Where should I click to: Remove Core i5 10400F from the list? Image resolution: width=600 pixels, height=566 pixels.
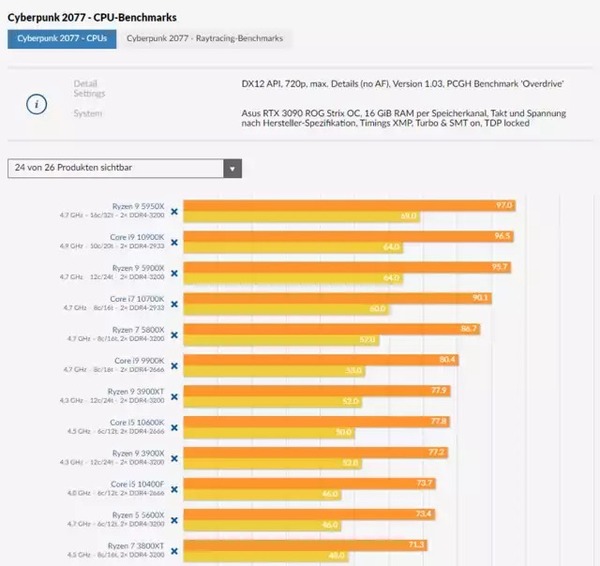coord(174,489)
